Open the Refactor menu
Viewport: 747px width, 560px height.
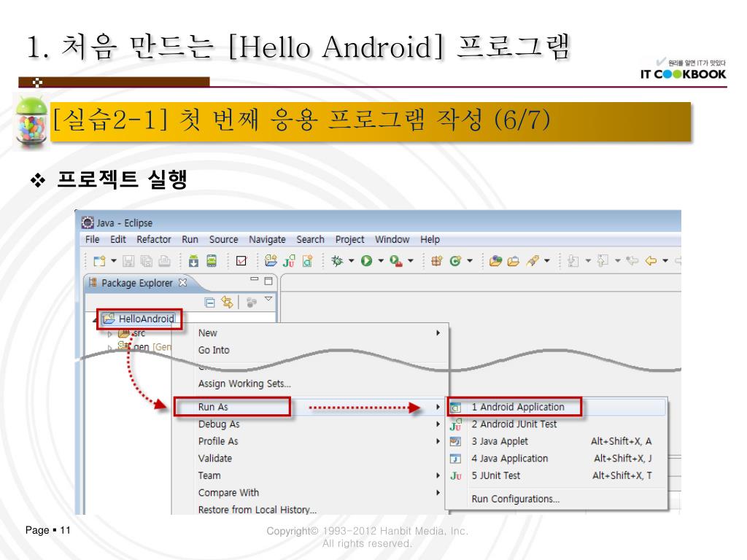[x=153, y=239]
